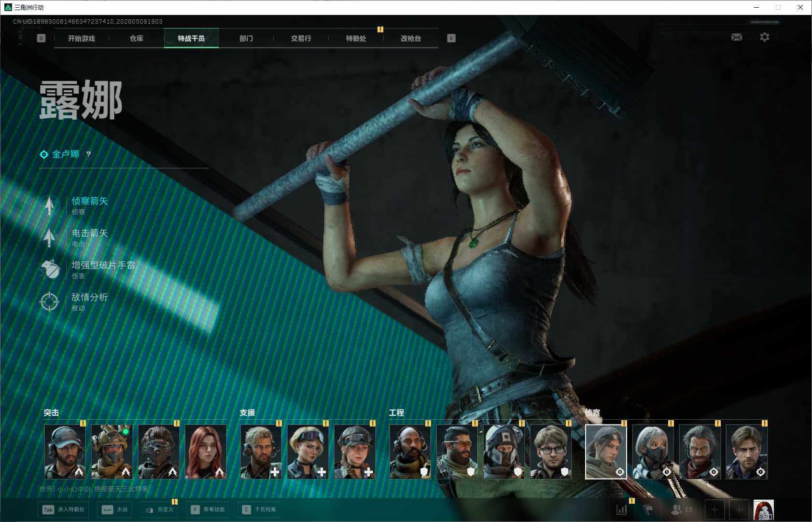
Task: Select engineer operator with hooded face mask
Action: tap(504, 452)
